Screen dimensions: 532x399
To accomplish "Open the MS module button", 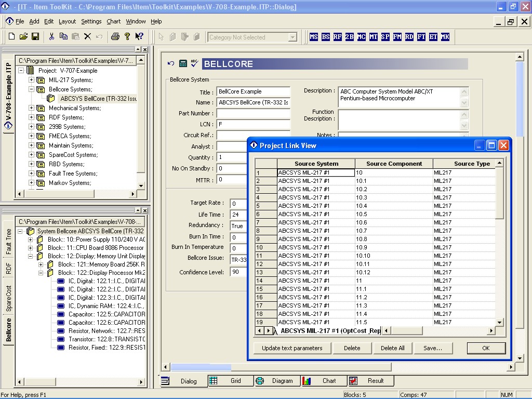I will [x=314, y=37].
